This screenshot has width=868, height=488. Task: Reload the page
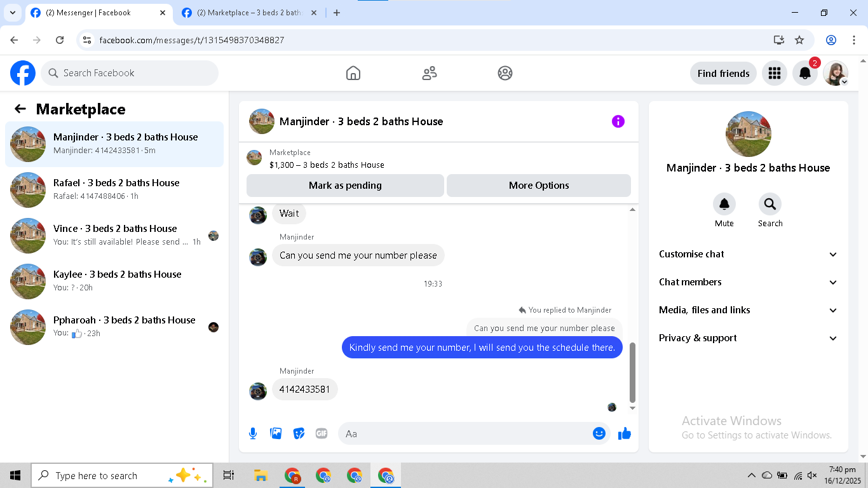pyautogui.click(x=60, y=40)
